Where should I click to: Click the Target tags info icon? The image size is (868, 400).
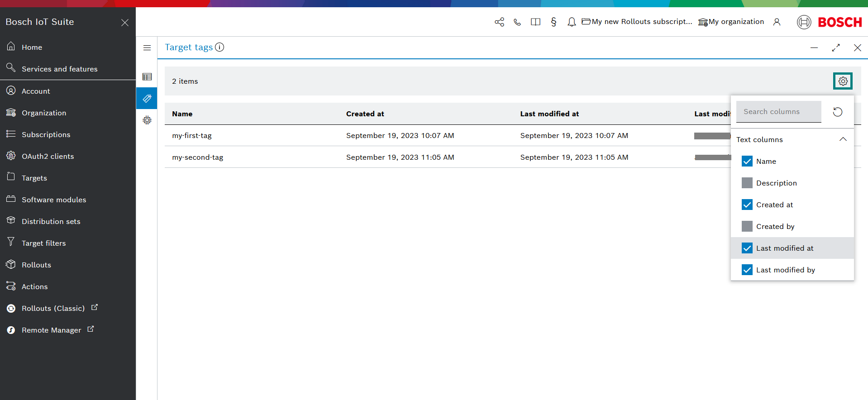219,47
